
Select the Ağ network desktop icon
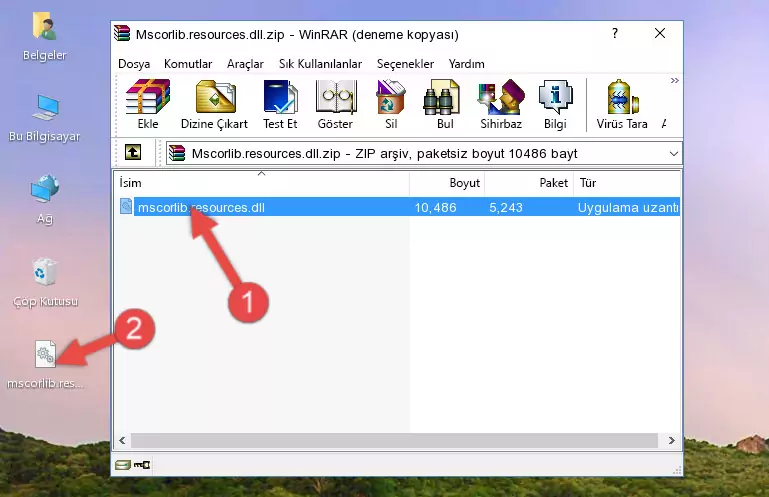point(45,200)
